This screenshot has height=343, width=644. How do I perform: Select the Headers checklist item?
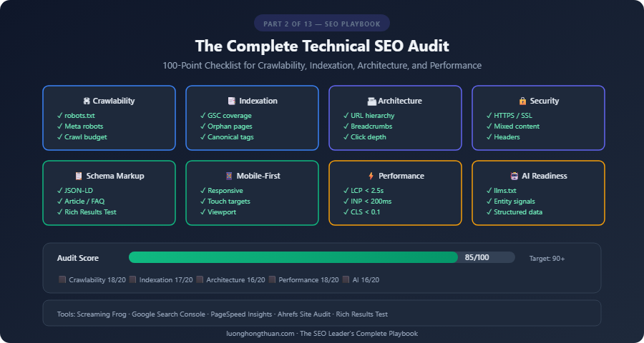coord(503,137)
